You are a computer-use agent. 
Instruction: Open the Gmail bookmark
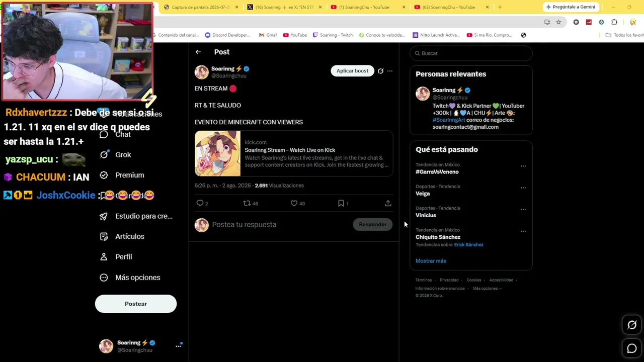268,35
